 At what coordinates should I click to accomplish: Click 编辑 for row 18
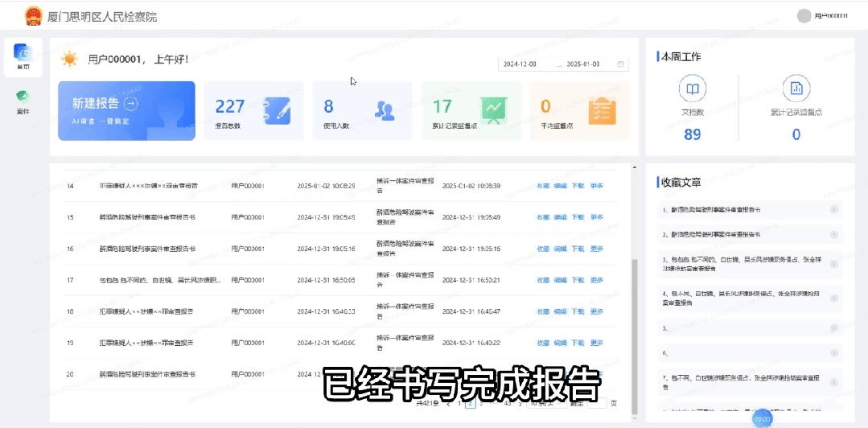point(560,311)
